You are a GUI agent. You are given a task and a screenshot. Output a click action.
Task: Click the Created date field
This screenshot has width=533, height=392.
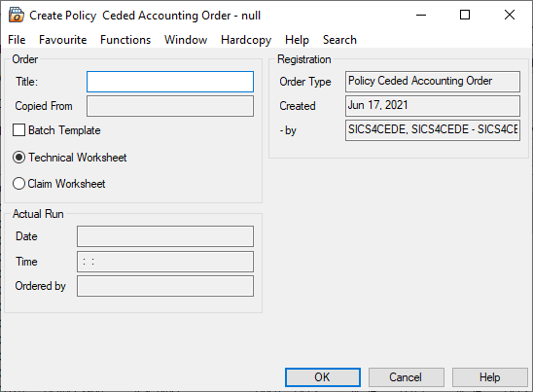pyautogui.click(x=433, y=106)
